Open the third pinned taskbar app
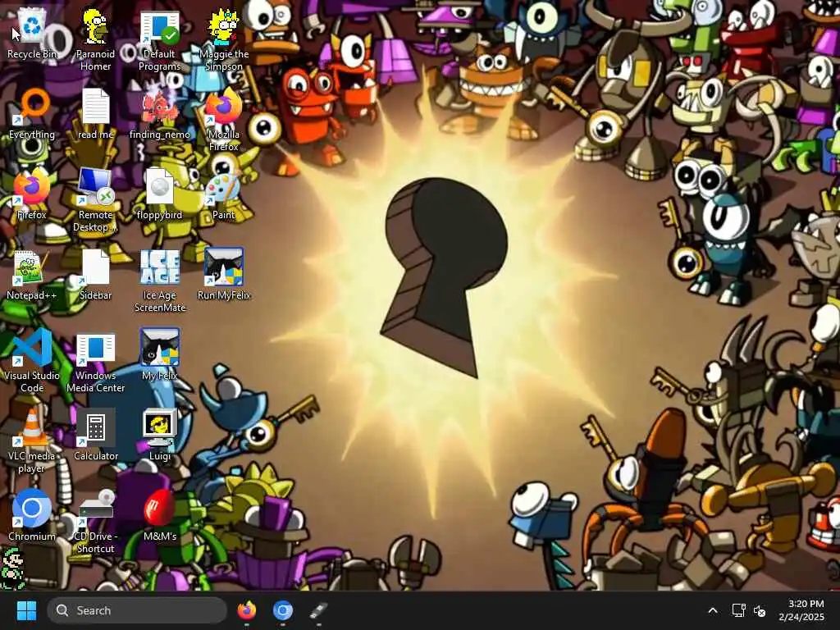 [x=318, y=610]
